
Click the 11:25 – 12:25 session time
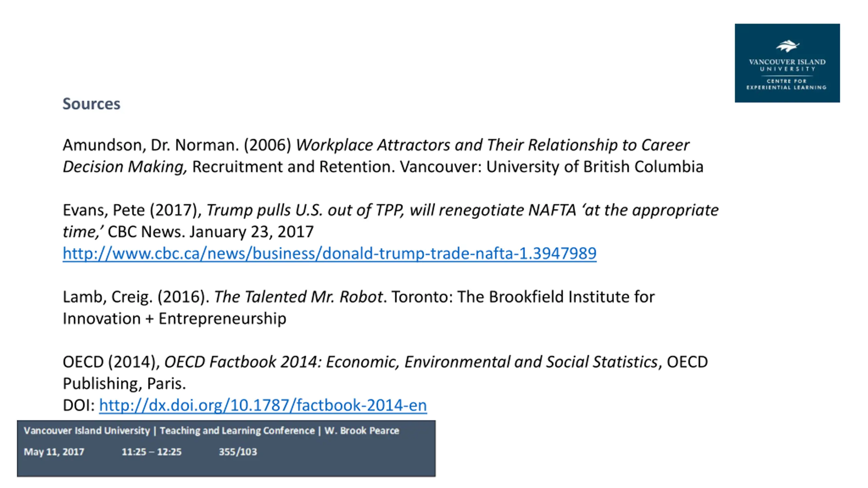pos(152,452)
